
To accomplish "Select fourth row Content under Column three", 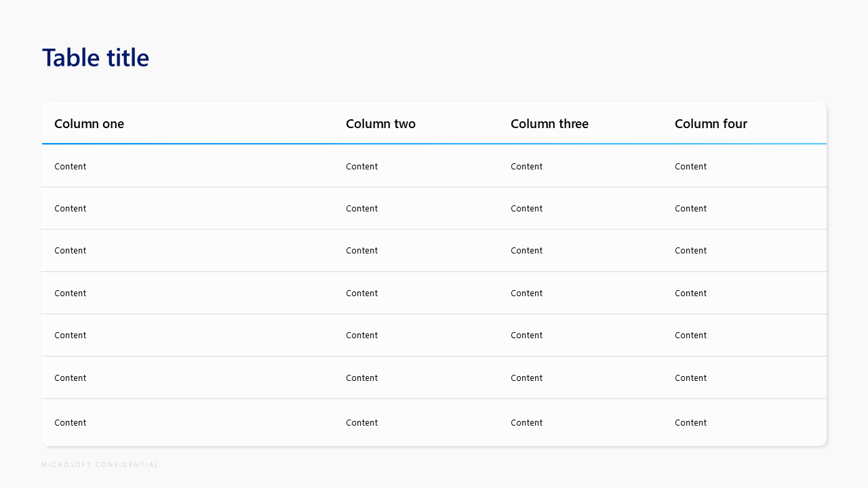I will [527, 293].
